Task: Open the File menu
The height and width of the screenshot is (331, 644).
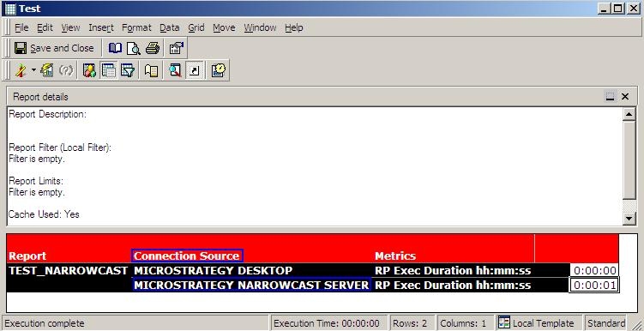Action: coord(21,28)
